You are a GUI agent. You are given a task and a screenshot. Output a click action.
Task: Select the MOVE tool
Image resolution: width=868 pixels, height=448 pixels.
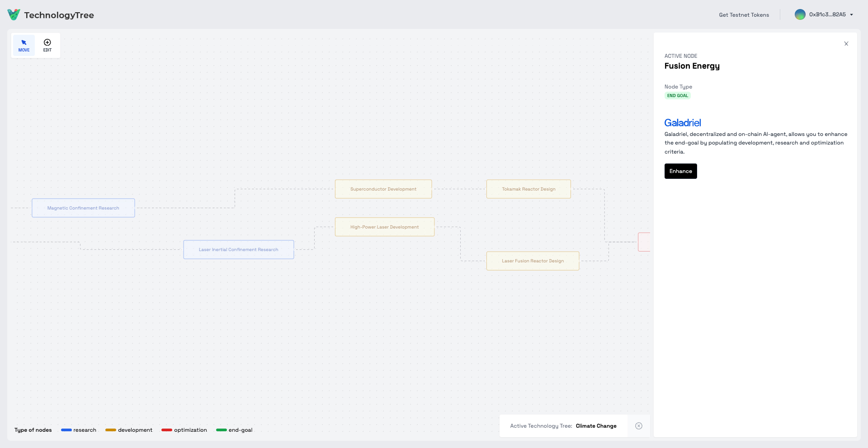(24, 46)
